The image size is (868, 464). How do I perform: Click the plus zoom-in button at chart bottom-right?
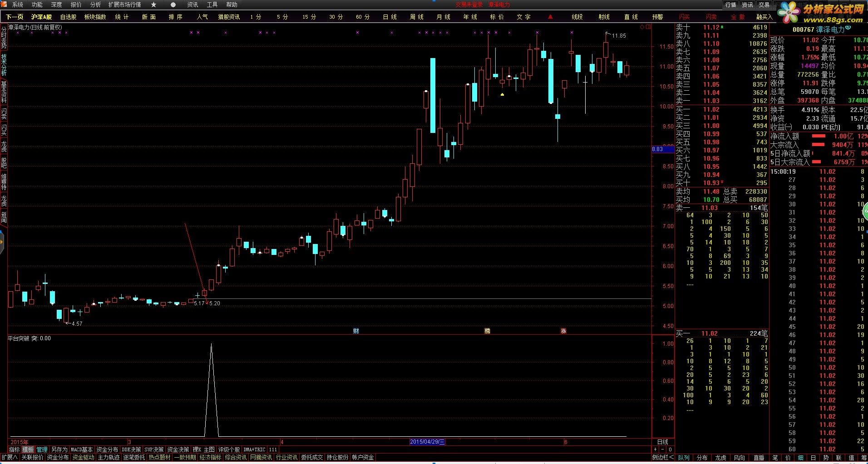point(655,449)
